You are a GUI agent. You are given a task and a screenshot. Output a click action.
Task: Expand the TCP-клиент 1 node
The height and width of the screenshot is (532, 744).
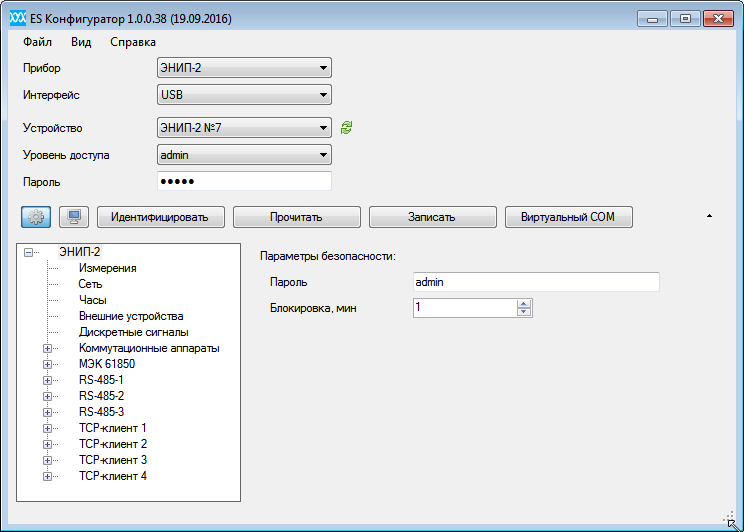47,429
